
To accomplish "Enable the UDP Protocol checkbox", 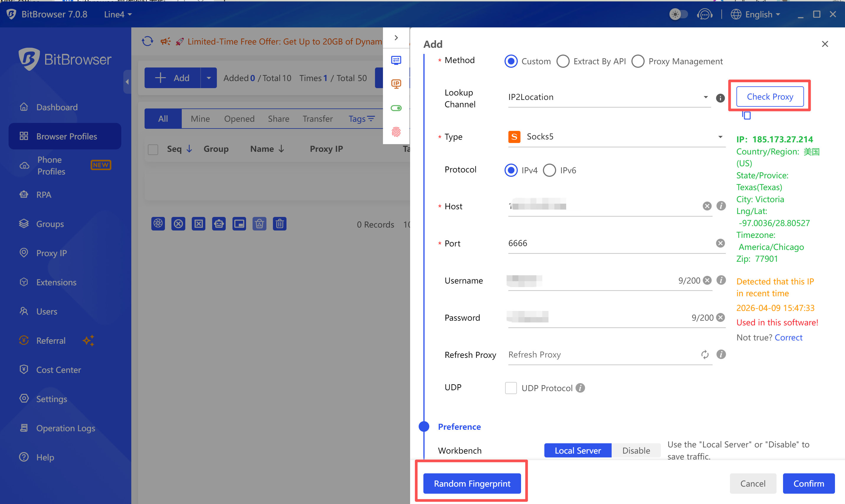I will [x=511, y=388].
